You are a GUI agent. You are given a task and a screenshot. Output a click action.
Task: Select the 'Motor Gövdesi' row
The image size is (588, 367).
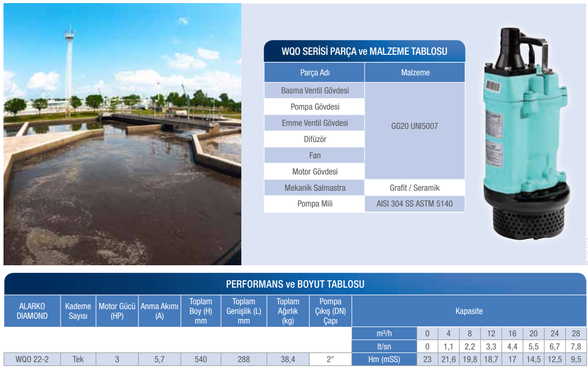coord(315,171)
